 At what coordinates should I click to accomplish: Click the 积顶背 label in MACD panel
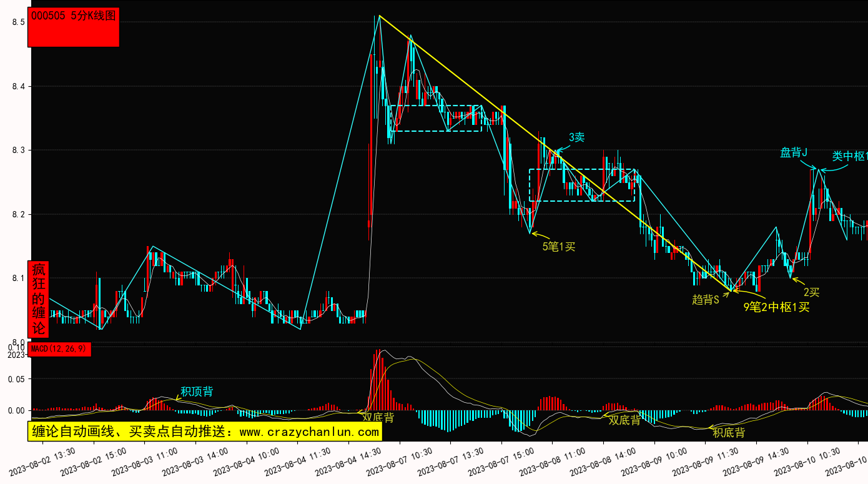click(197, 392)
